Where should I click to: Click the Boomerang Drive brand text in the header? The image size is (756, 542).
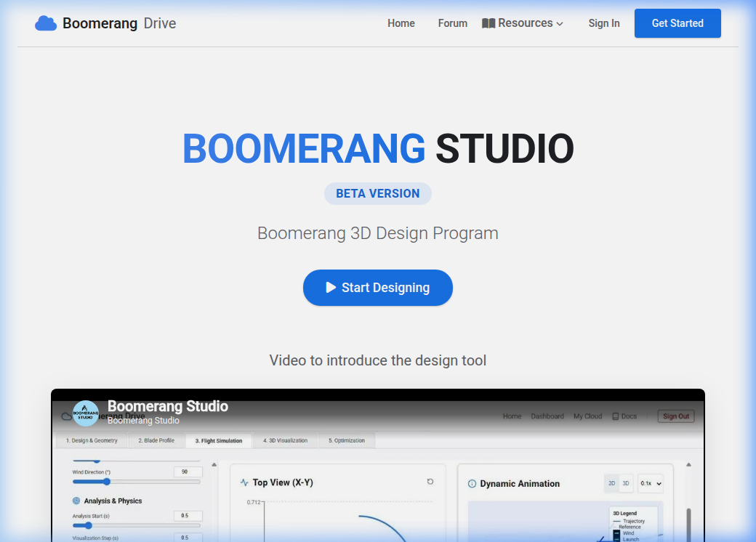coord(119,23)
